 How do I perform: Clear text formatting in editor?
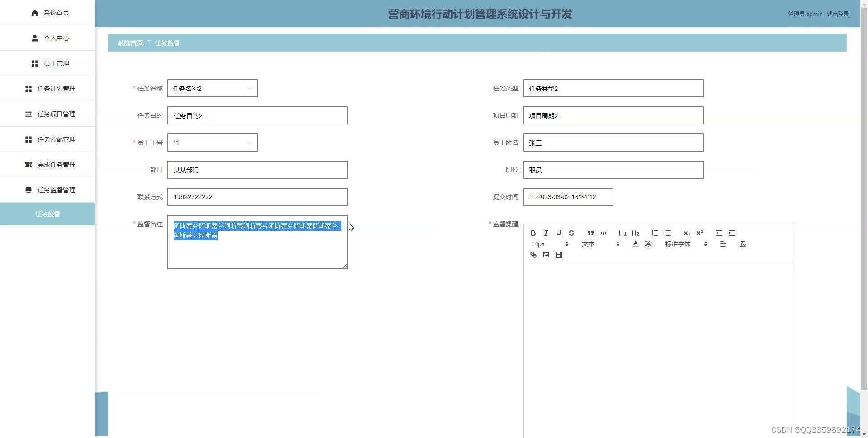[x=742, y=244]
